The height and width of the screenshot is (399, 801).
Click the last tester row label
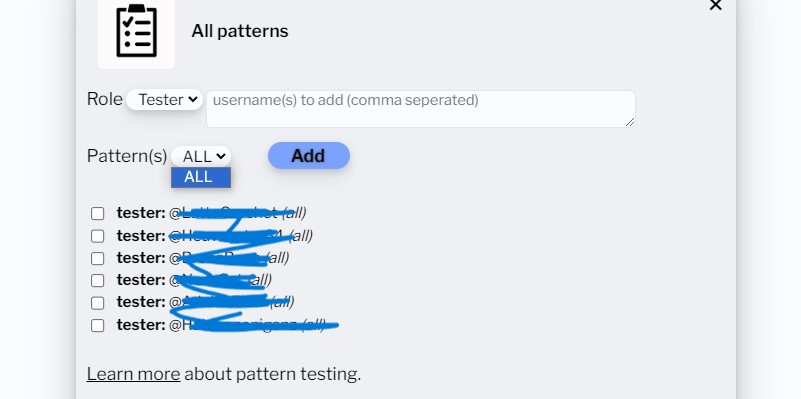tap(221, 325)
